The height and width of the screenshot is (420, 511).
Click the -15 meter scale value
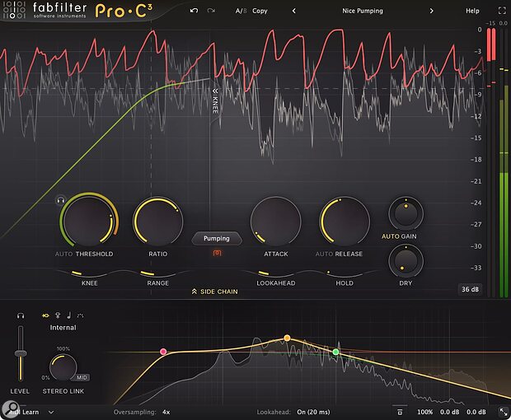pos(490,23)
